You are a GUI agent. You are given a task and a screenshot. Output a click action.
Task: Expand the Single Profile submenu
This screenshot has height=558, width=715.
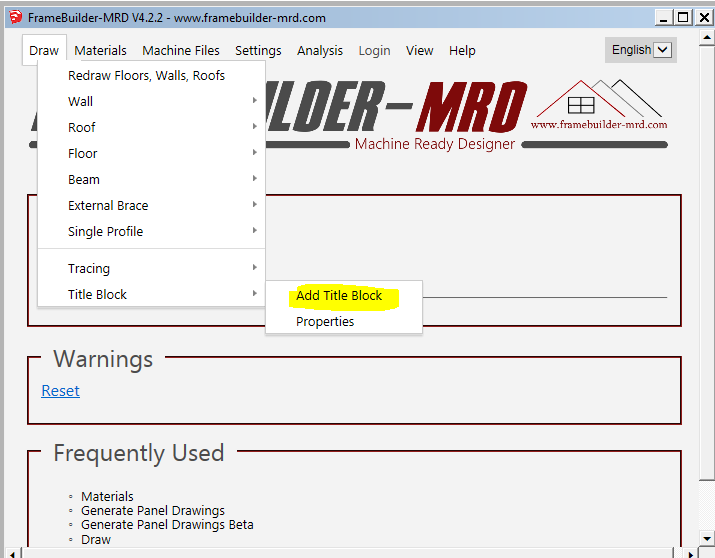151,231
